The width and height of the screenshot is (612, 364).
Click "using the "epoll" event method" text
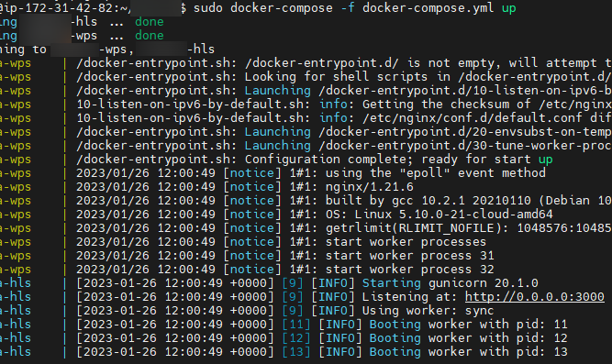pyautogui.click(x=436, y=173)
